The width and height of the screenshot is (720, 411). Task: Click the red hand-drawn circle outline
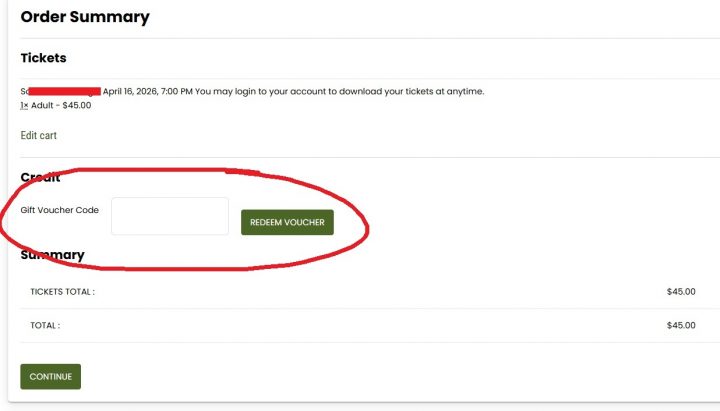367,225
